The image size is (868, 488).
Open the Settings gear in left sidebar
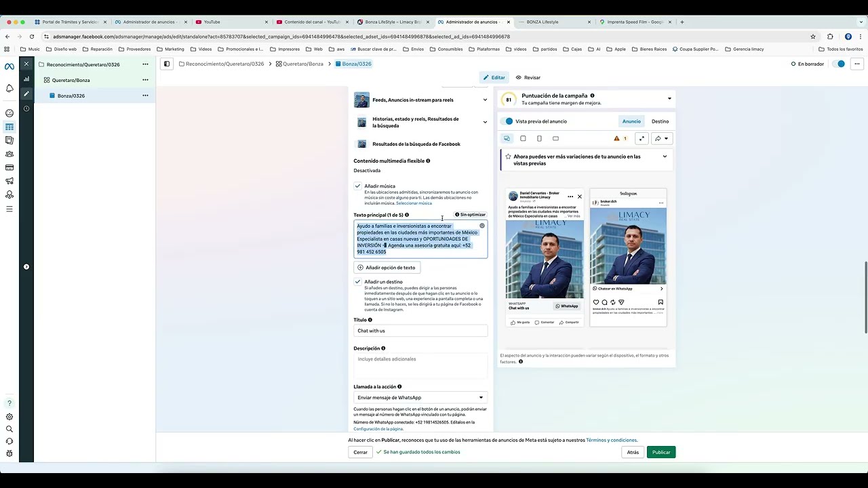pos(9,417)
